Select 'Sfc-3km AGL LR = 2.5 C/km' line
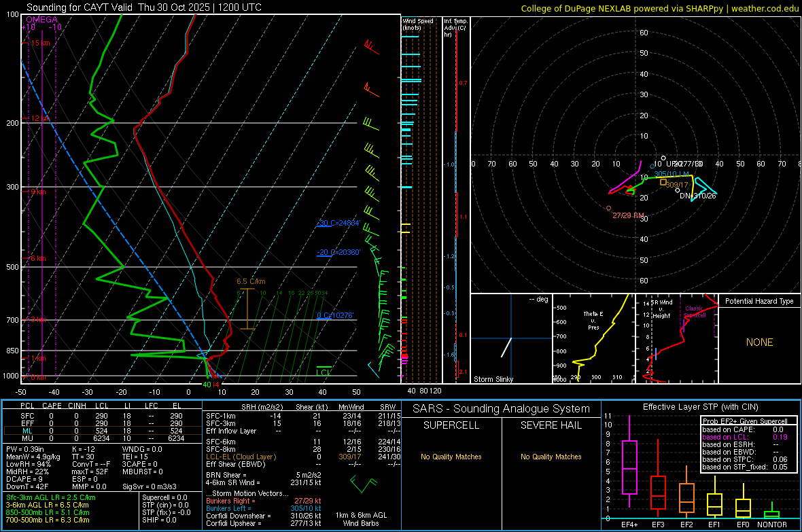Image resolution: width=802 pixels, height=532 pixels. [51, 497]
